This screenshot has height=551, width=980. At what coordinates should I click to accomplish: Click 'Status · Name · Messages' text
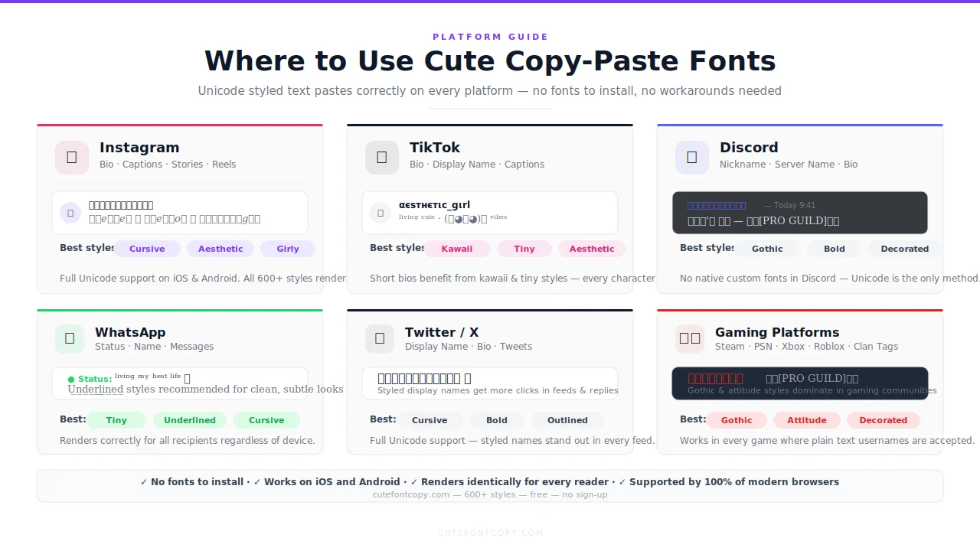(154, 347)
